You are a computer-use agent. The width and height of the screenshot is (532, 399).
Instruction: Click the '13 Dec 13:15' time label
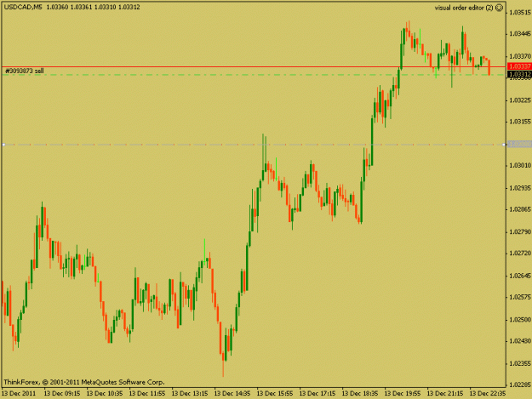pos(190,393)
